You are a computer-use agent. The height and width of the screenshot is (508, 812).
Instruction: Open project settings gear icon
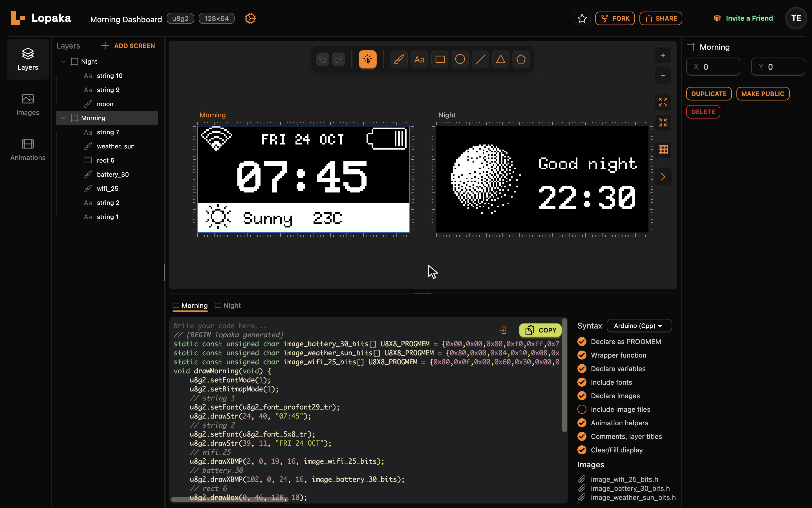pos(250,18)
